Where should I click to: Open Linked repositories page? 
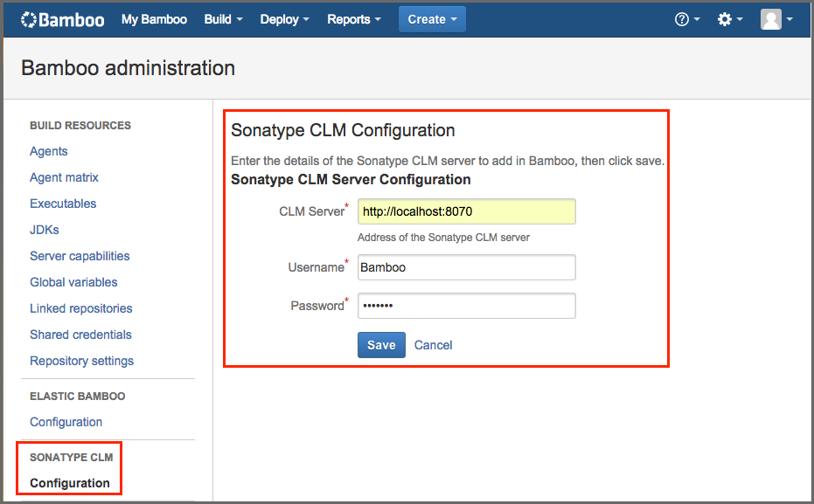tap(81, 308)
